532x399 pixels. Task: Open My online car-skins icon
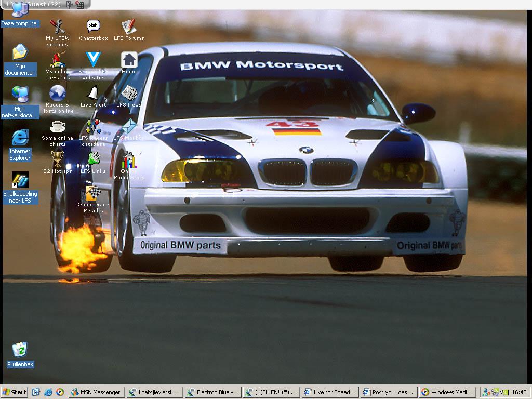[58, 60]
